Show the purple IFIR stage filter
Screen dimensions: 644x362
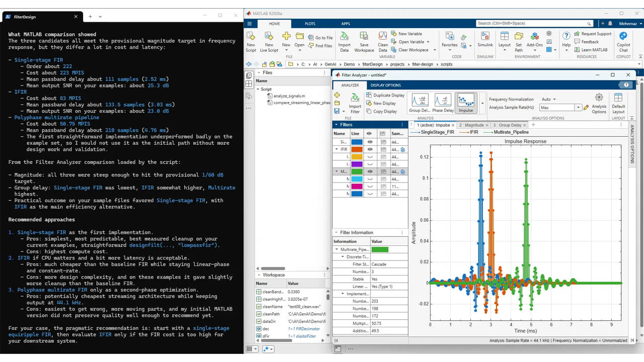tap(370, 164)
